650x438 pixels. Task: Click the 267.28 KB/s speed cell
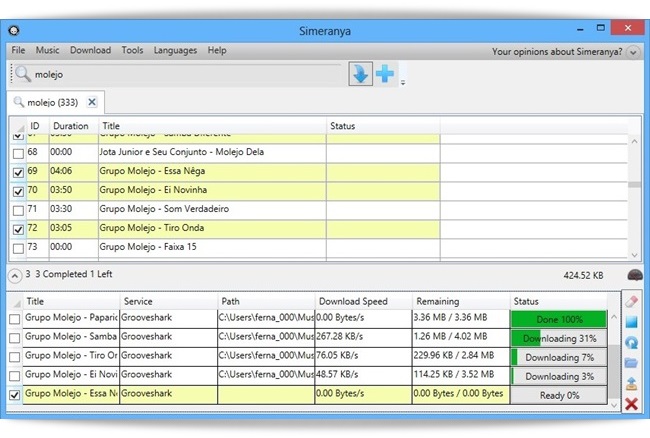click(x=364, y=336)
